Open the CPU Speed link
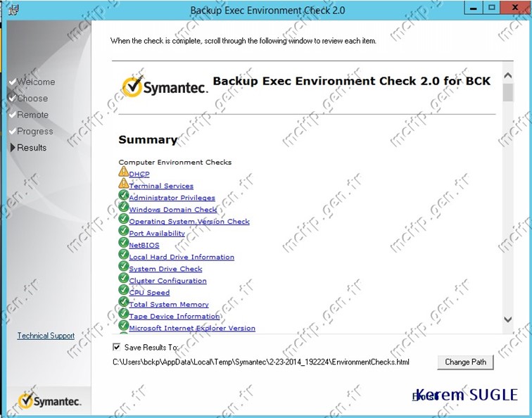 click(x=149, y=293)
